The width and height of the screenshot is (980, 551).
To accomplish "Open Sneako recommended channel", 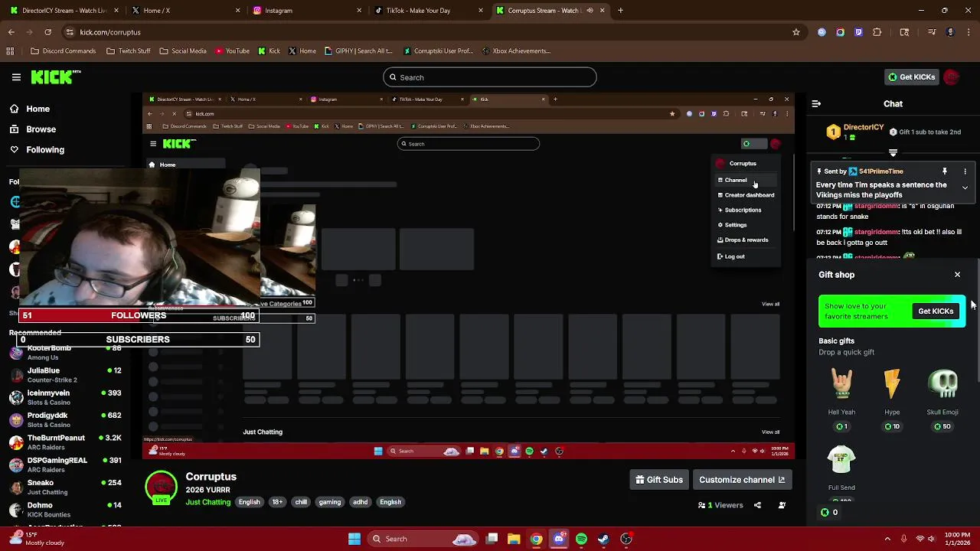I will pos(65,487).
